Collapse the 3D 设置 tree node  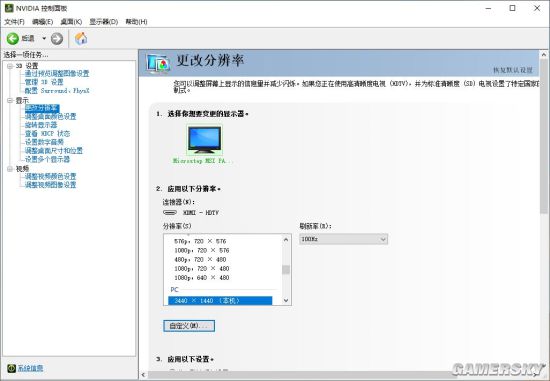(10, 66)
